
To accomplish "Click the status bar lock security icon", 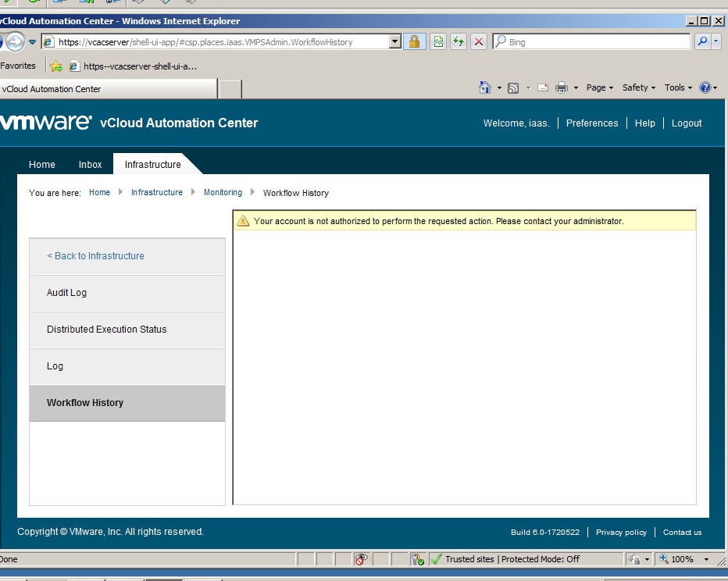I will [635, 559].
